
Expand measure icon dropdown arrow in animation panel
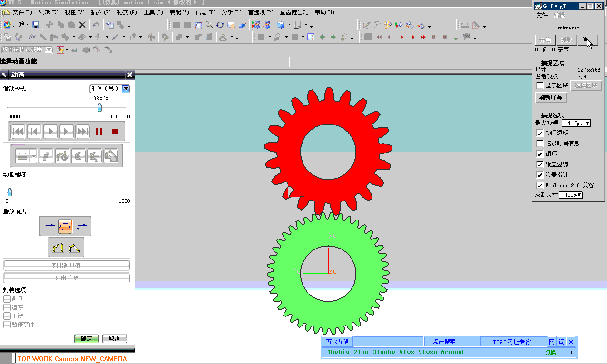[33, 156]
